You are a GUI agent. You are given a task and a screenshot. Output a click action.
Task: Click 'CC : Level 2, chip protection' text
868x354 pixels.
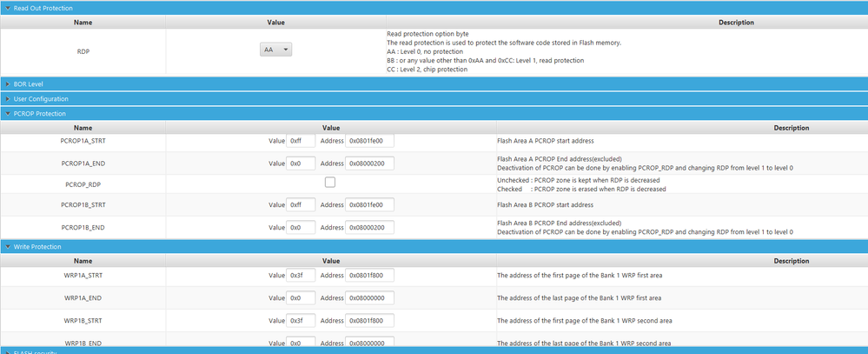427,70
